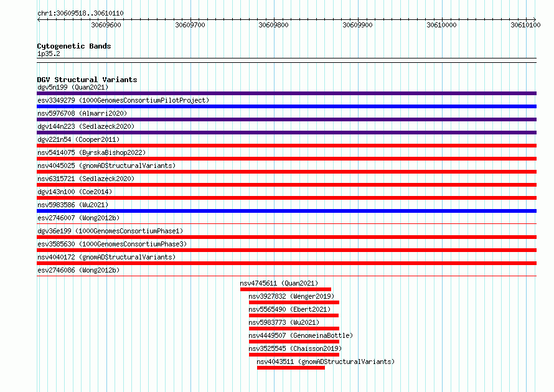Open nsv4745611 (Quan2021) variant
Screen dimensions: 554x392
tap(279, 283)
